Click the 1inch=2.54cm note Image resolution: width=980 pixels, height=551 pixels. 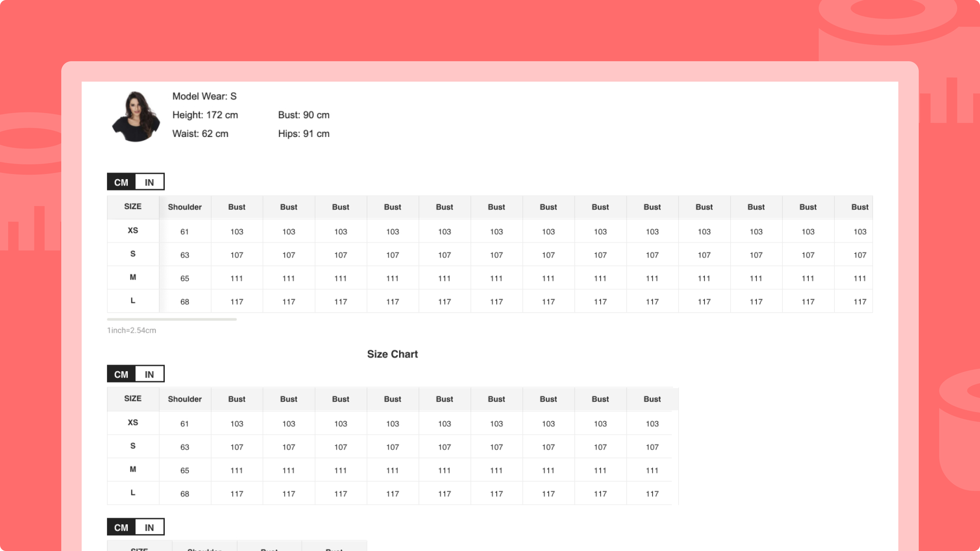click(x=132, y=330)
